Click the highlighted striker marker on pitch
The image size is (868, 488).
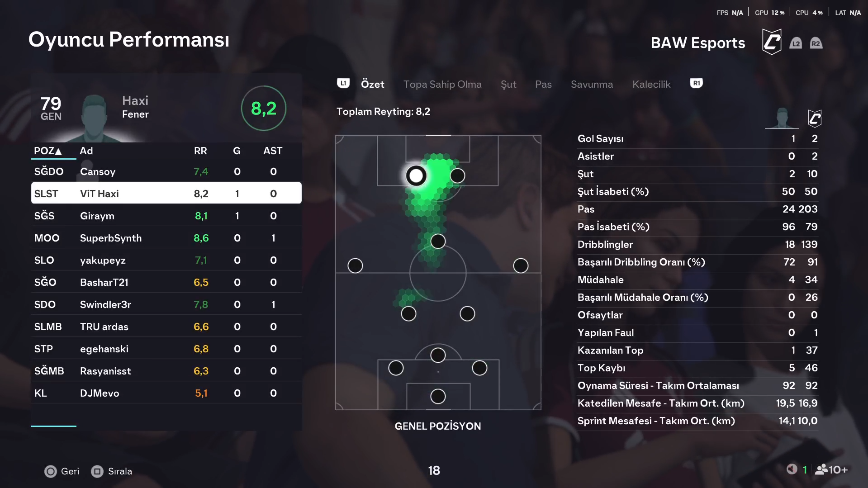pos(416,175)
